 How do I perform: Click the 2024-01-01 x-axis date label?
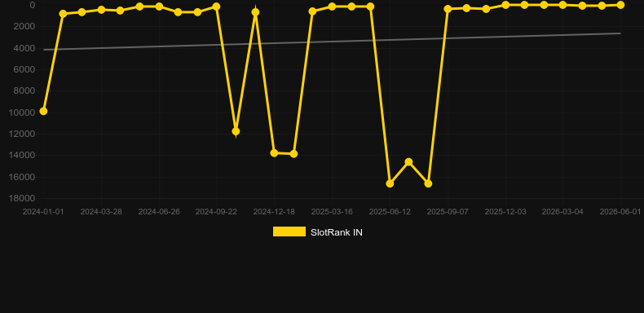coord(43,212)
